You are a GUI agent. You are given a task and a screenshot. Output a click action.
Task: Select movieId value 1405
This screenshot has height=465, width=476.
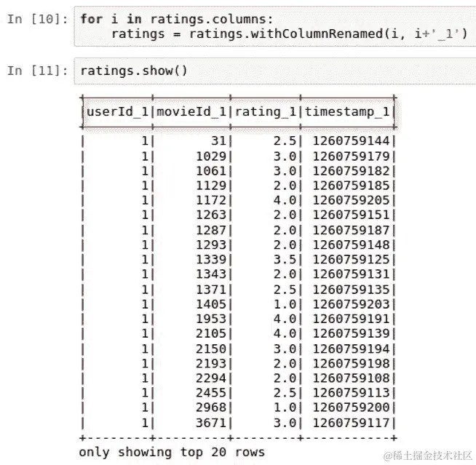pyautogui.click(x=211, y=304)
